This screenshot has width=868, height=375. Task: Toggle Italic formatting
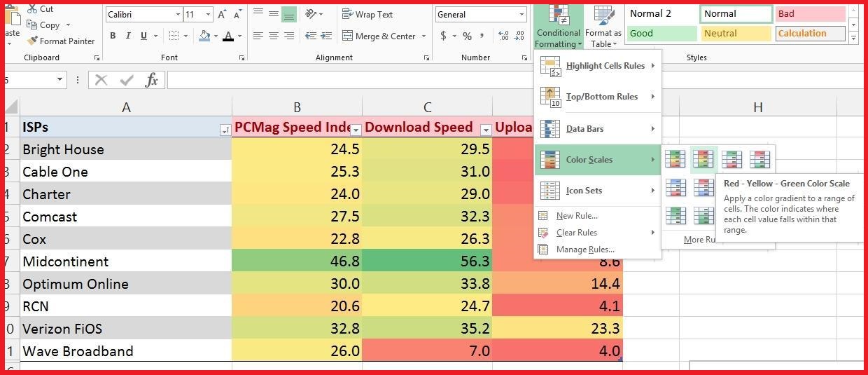pos(129,36)
